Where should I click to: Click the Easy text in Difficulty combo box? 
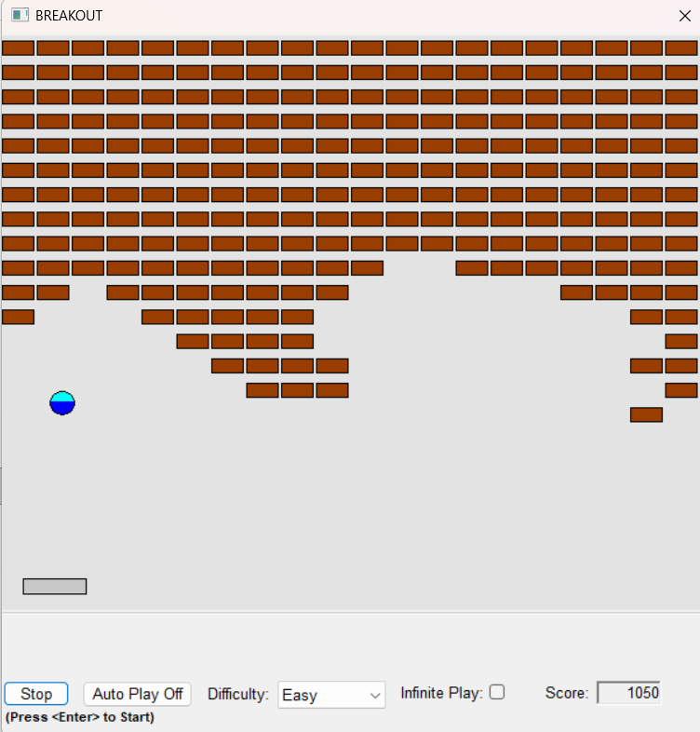pos(300,695)
